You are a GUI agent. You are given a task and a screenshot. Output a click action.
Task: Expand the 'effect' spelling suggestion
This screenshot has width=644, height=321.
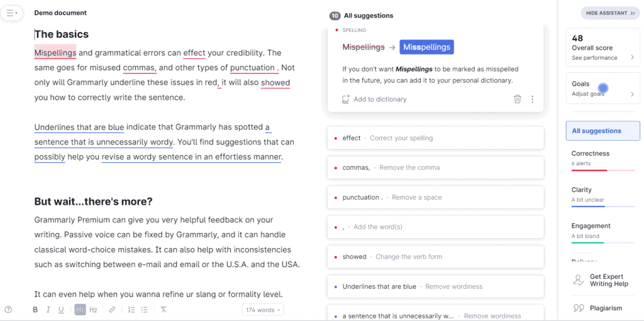pyautogui.click(x=435, y=138)
